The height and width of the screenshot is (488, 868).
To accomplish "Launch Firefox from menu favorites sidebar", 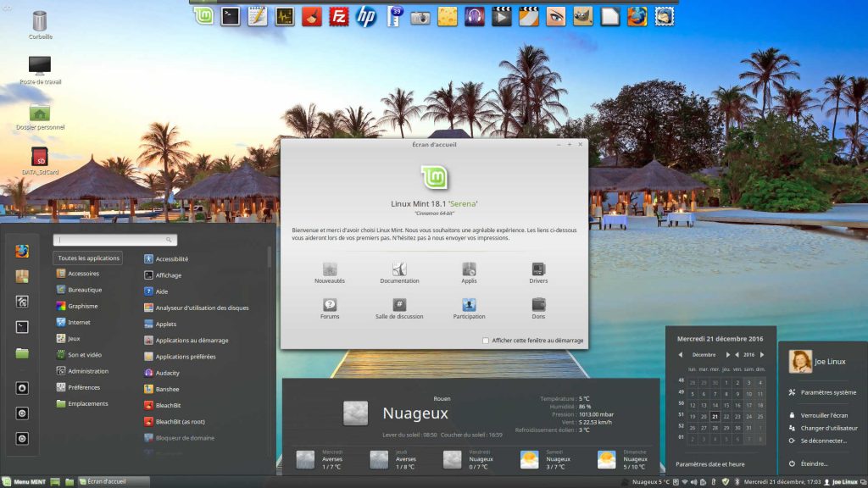I will [22, 251].
